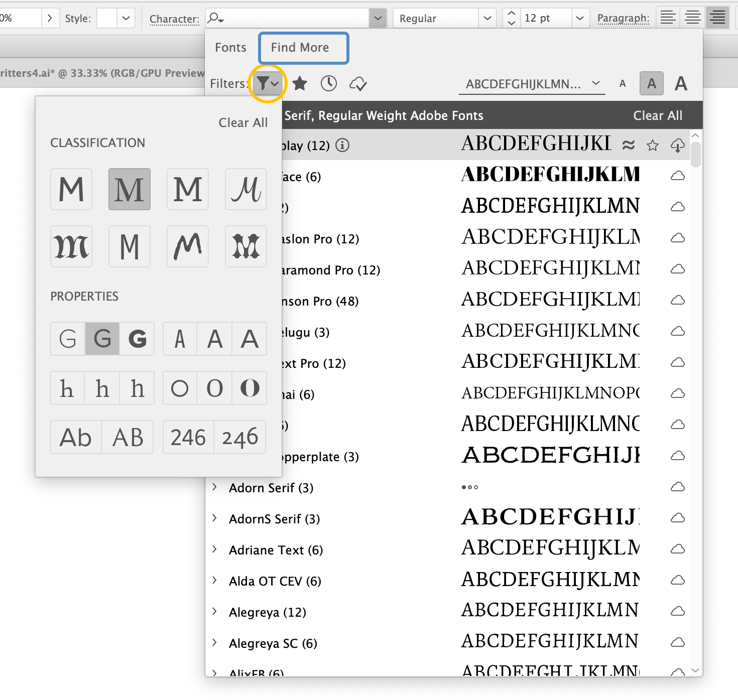Image resolution: width=738 pixels, height=700 pixels.
Task: Expand Adriane Text font family
Action: [x=214, y=549]
